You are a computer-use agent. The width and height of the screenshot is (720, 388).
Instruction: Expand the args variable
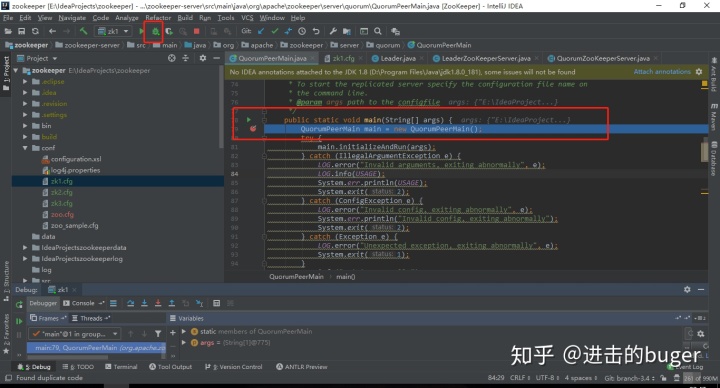[184, 343]
